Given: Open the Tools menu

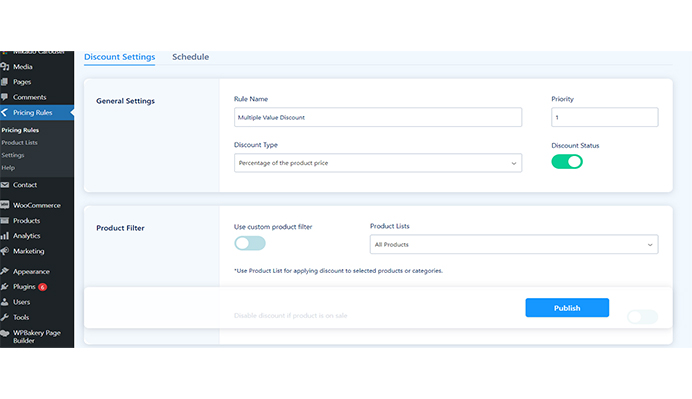Looking at the screenshot, I should pyautogui.click(x=21, y=317).
